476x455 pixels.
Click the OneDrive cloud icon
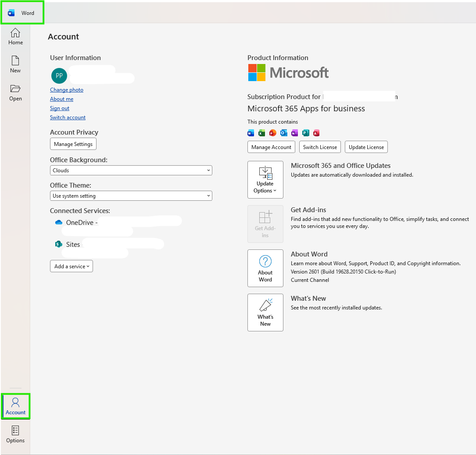point(59,222)
